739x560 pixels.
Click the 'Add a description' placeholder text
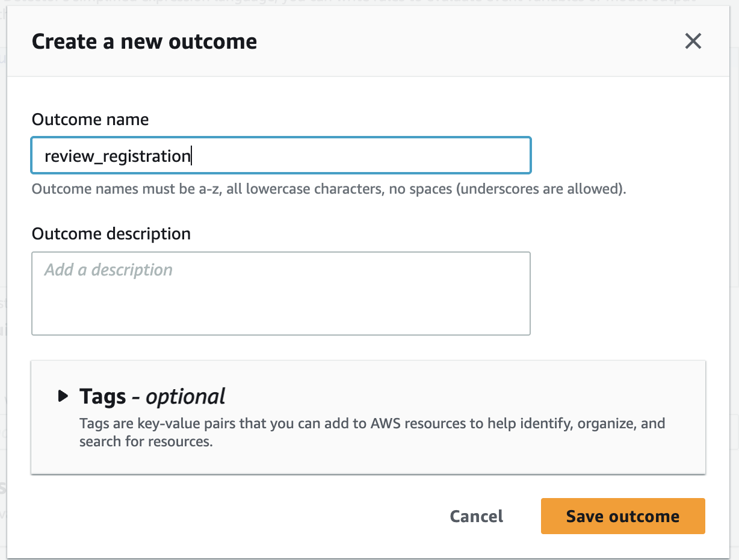108,269
